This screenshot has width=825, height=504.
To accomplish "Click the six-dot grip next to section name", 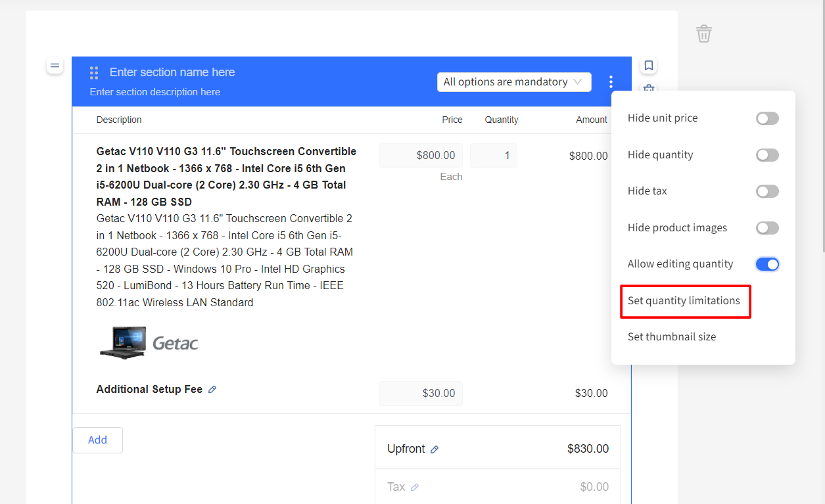I will coord(94,72).
